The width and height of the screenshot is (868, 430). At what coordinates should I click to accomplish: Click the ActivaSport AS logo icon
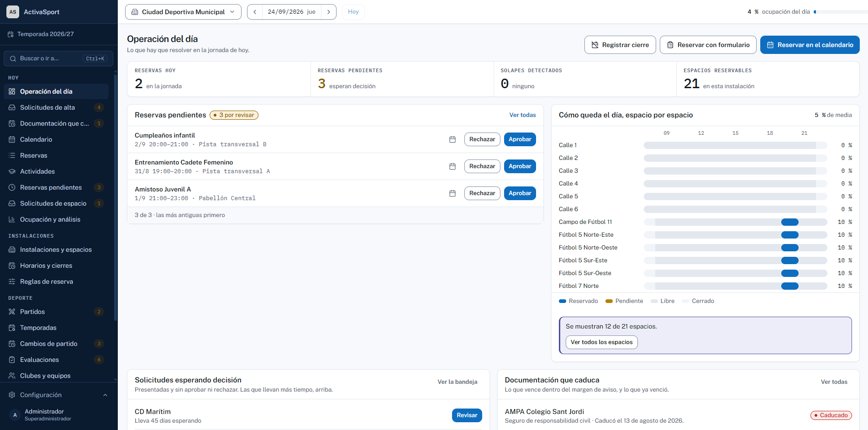pyautogui.click(x=13, y=12)
